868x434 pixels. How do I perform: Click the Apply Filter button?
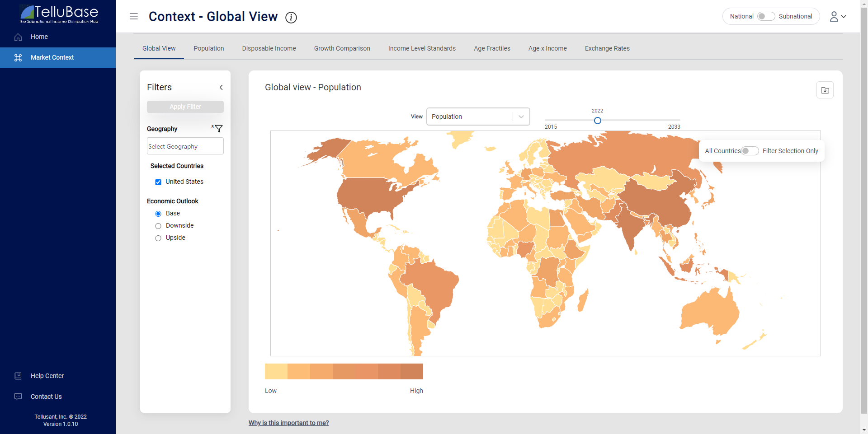click(x=185, y=107)
